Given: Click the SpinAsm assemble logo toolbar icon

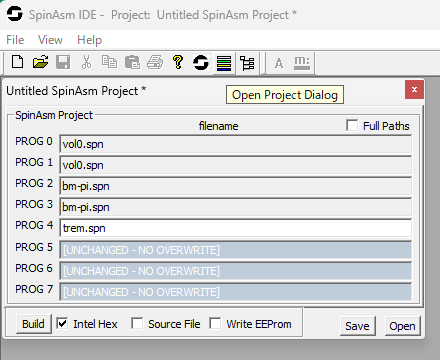Looking at the screenshot, I should [201, 62].
